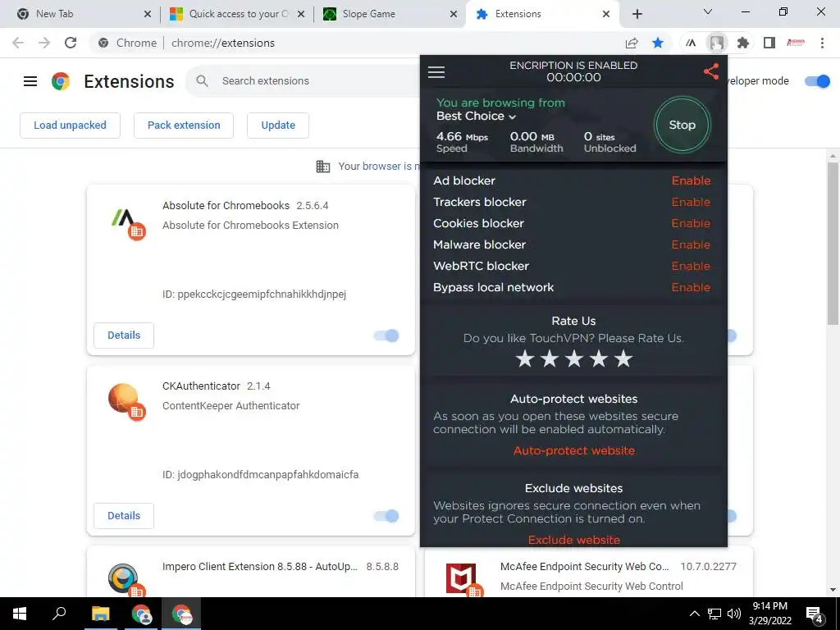The image size is (840, 630).
Task: Open the Chrome side panel
Action: click(769, 43)
